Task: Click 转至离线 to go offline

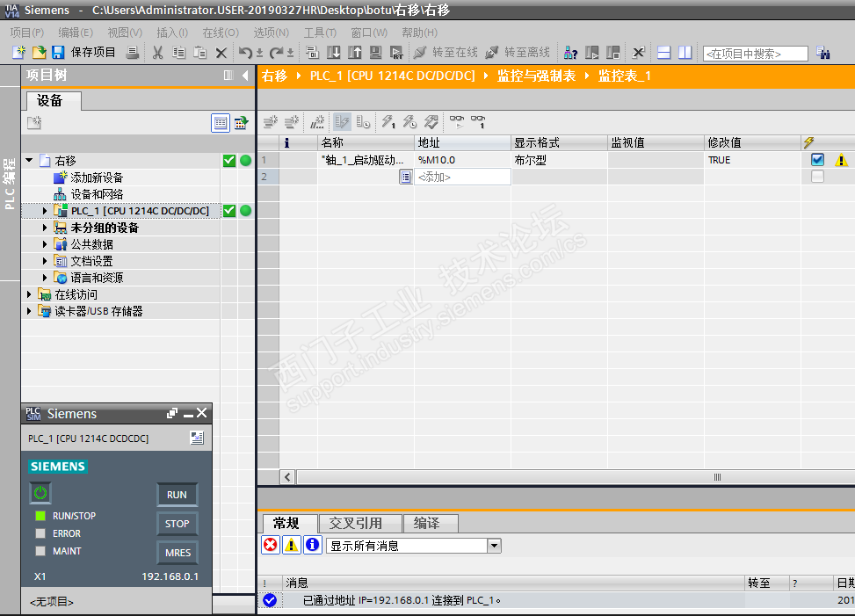Action: (x=517, y=53)
